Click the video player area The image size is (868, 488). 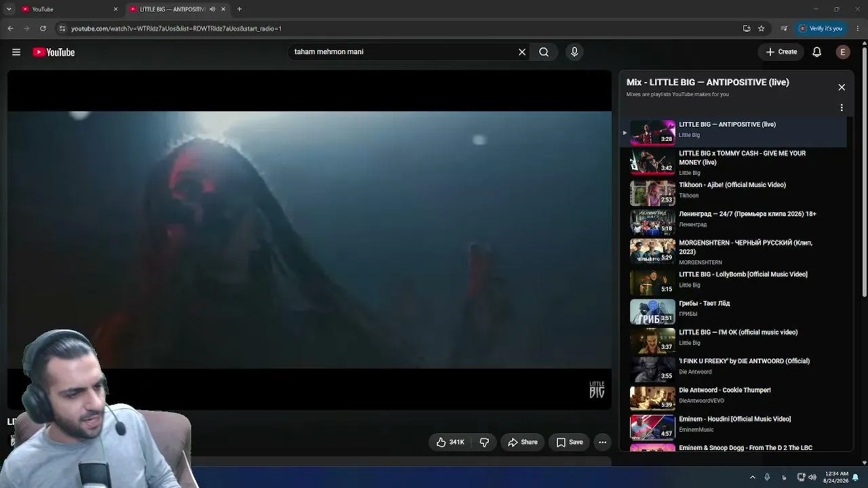point(309,240)
